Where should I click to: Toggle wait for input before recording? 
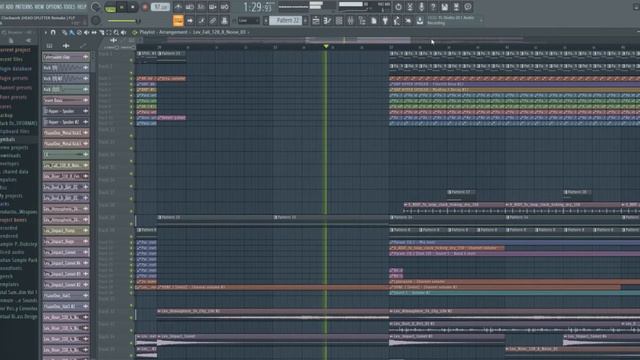click(x=190, y=7)
